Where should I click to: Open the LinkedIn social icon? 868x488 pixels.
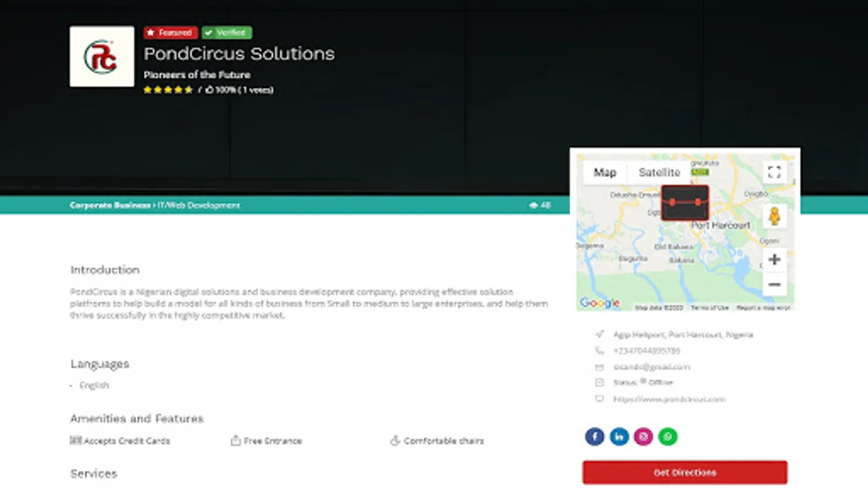pyautogui.click(x=619, y=436)
